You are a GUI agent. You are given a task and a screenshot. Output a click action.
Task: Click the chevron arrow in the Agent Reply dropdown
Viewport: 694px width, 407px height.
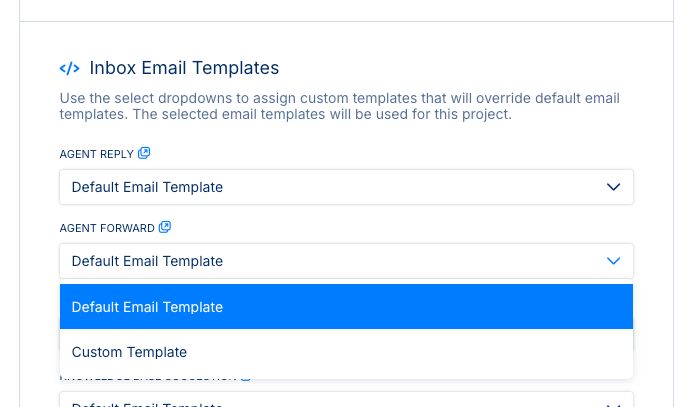coord(614,187)
